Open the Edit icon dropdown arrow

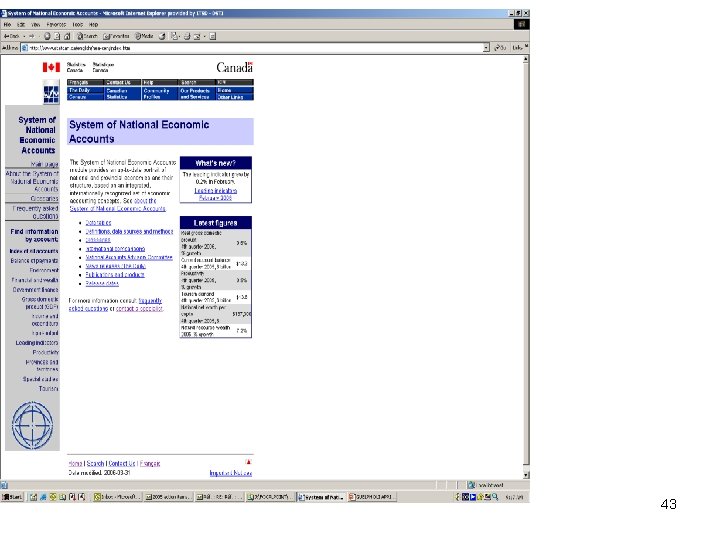(x=203, y=36)
